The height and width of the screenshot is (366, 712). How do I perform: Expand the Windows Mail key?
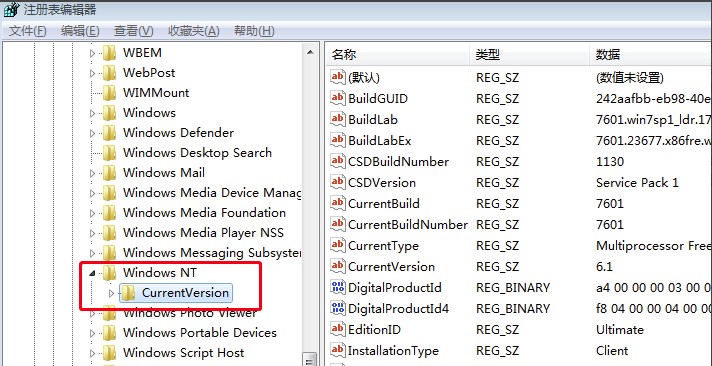(x=93, y=173)
